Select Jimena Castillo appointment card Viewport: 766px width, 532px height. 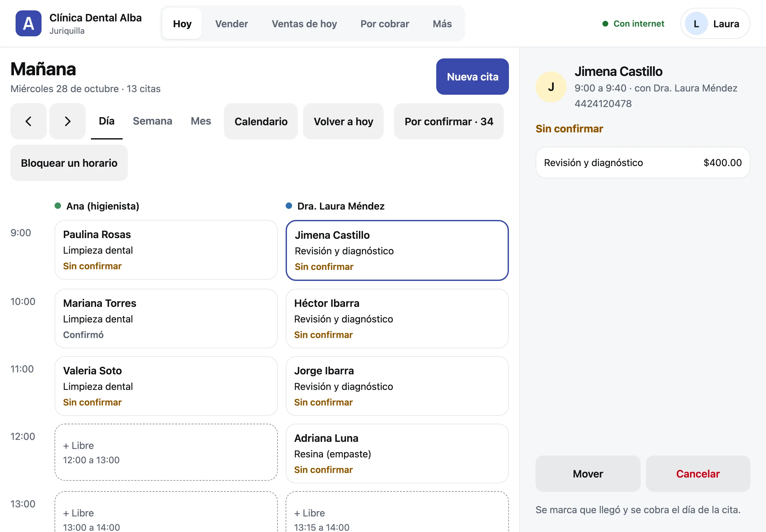click(397, 250)
